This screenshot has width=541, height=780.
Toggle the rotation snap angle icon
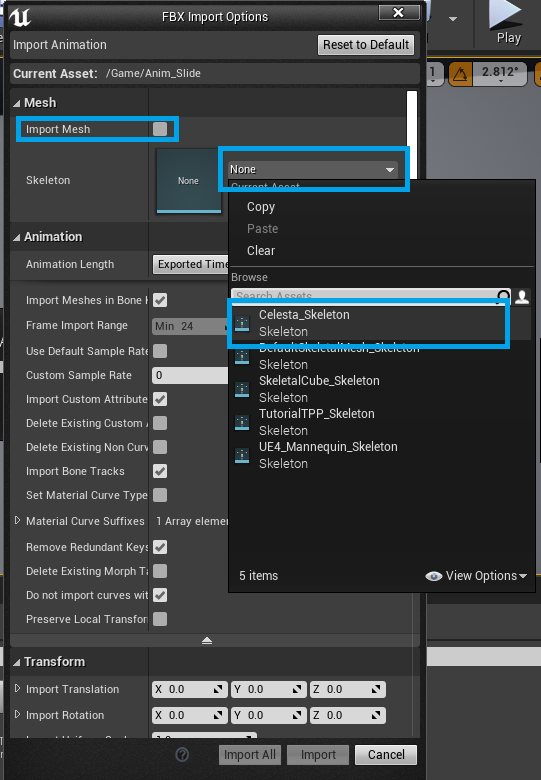click(460, 74)
